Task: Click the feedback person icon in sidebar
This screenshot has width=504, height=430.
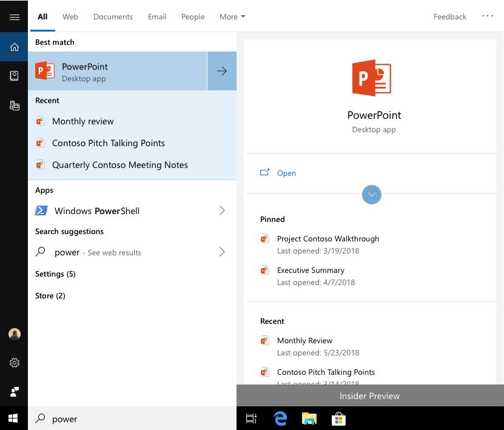Action: click(14, 392)
